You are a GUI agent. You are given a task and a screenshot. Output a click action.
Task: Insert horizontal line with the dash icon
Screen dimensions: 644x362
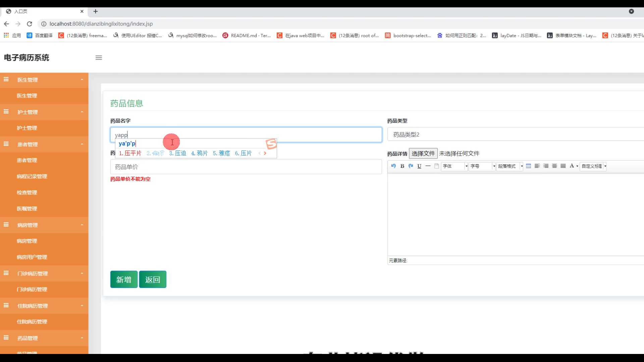[x=428, y=166]
